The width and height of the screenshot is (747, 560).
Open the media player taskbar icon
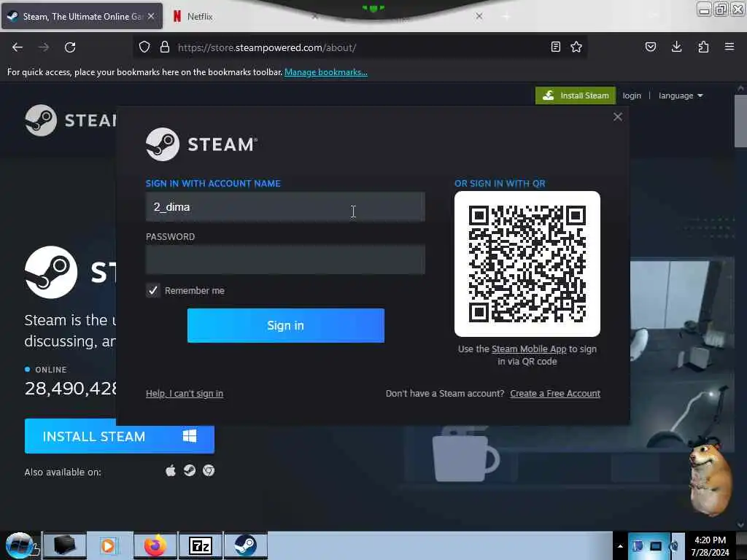[109, 545]
